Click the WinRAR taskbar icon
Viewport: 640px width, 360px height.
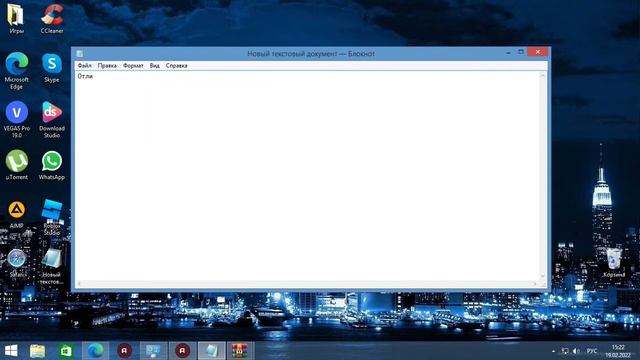240,351
